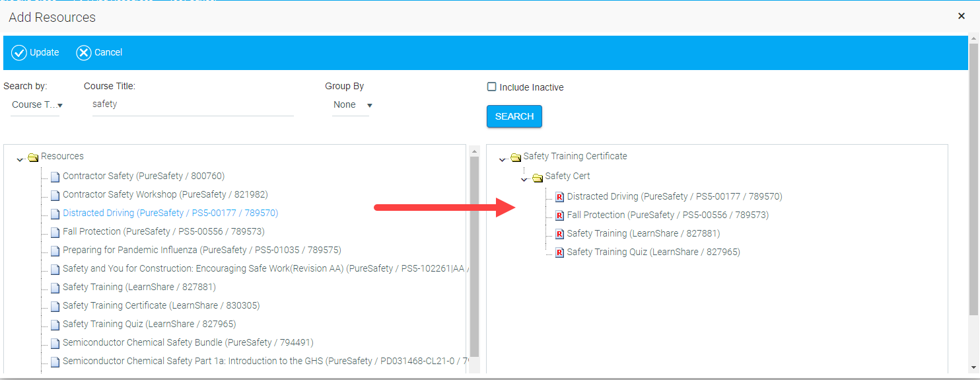Click the Course Title input field
The image size is (980, 380).
point(192,104)
